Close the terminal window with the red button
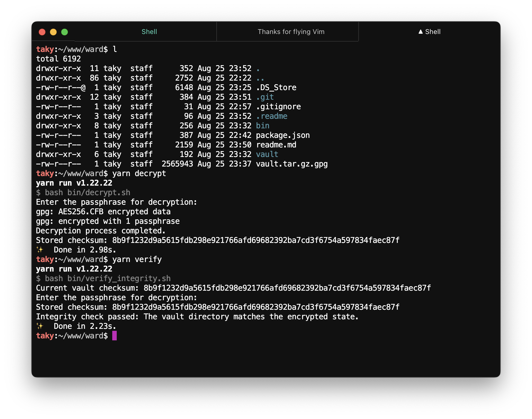The height and width of the screenshot is (419, 532). pyautogui.click(x=42, y=32)
